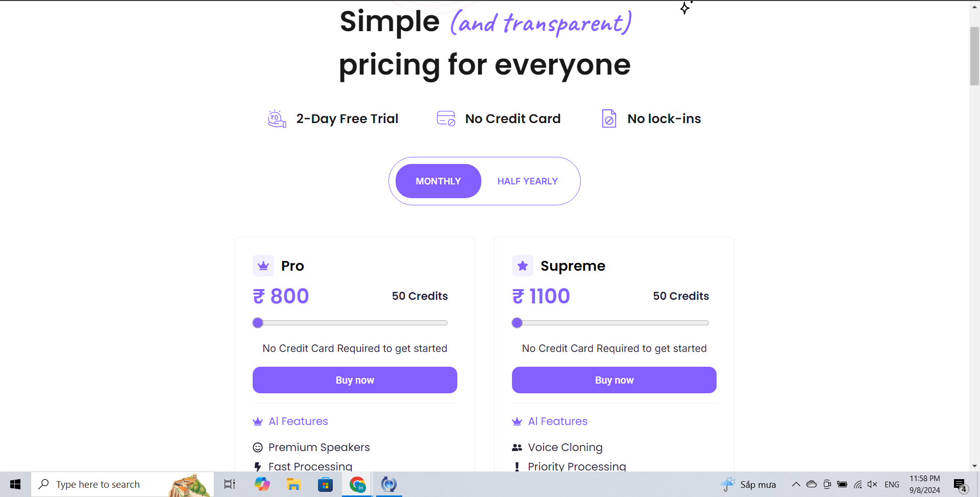The height and width of the screenshot is (497, 980).
Task: Click the Supreme plan credits slider handle
Action: [x=517, y=323]
